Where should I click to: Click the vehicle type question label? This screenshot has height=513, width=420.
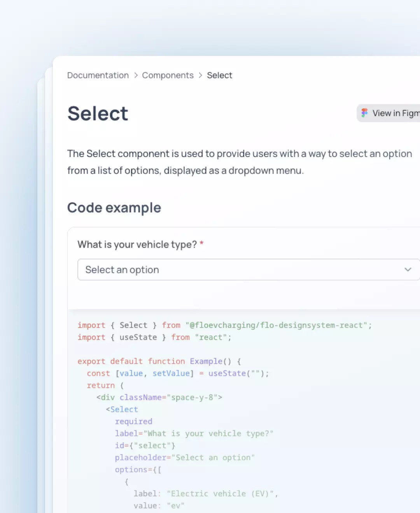(137, 244)
